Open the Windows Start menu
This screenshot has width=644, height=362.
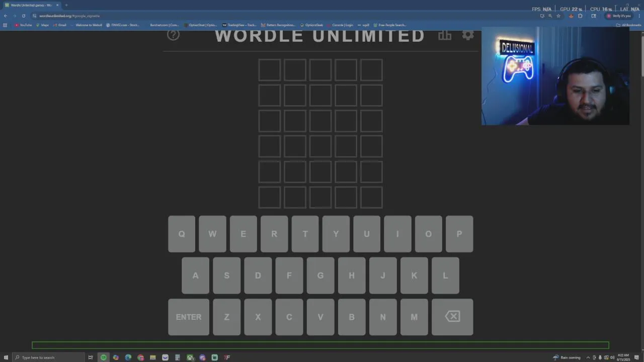click(x=6, y=357)
